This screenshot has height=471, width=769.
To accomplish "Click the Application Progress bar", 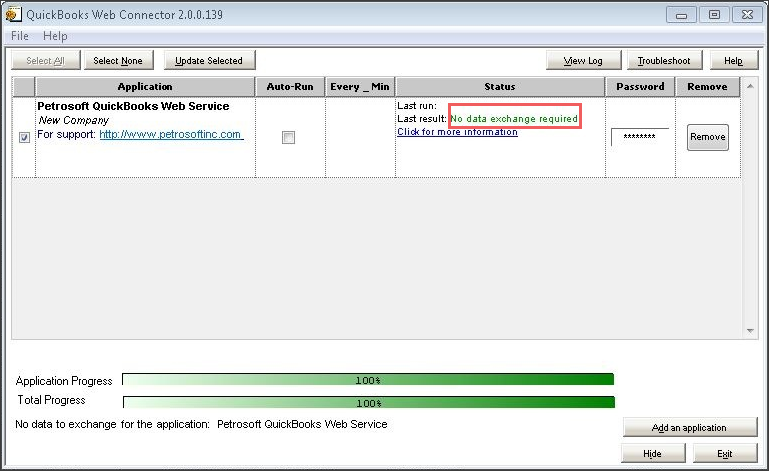I will [x=368, y=380].
